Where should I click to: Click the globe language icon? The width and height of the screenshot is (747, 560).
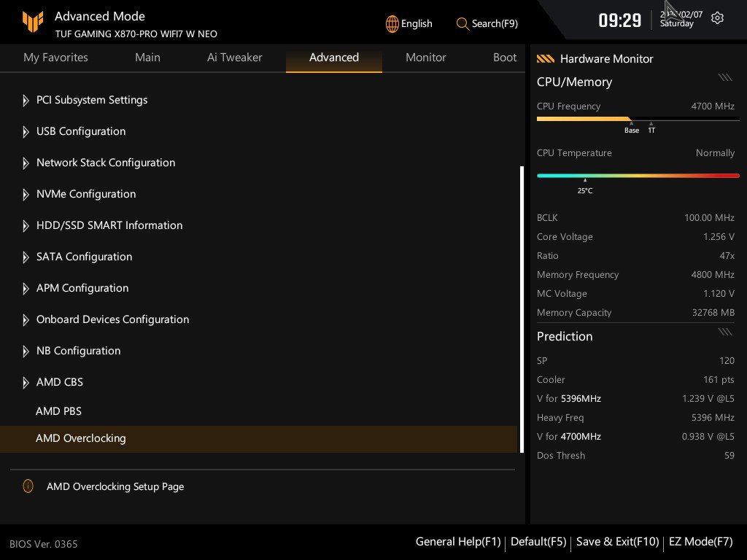tap(392, 23)
